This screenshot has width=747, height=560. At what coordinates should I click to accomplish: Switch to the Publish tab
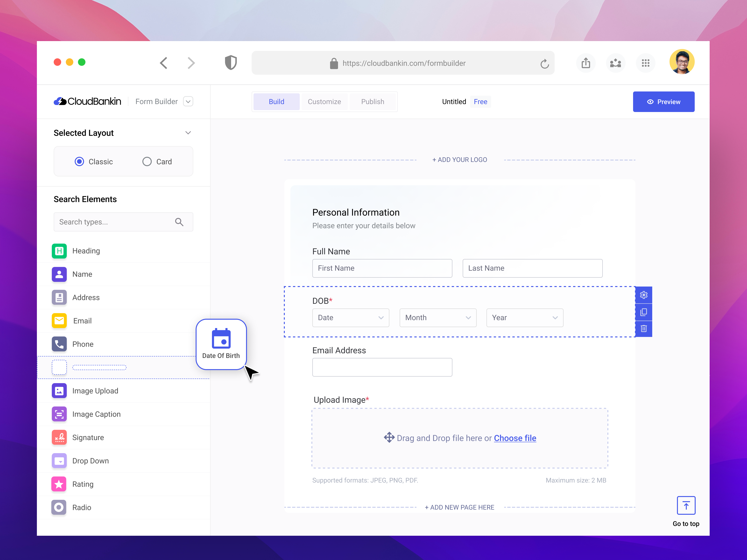coord(373,101)
